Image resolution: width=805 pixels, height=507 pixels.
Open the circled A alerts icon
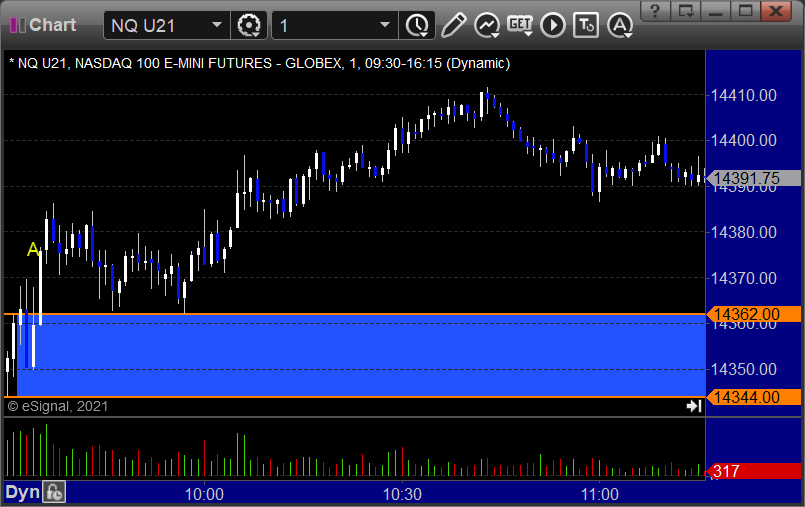pyautogui.click(x=620, y=25)
